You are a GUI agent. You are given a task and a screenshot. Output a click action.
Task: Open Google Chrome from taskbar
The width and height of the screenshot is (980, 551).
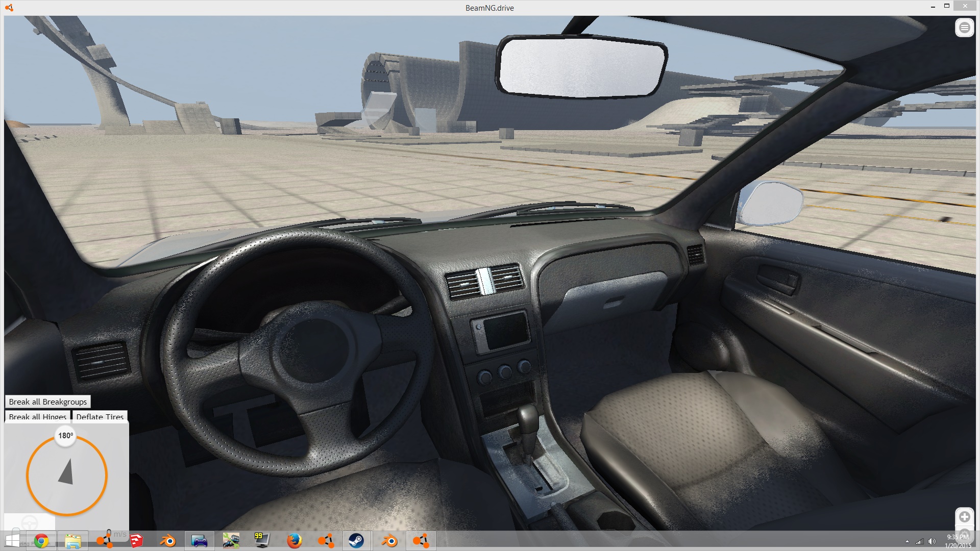(41, 541)
